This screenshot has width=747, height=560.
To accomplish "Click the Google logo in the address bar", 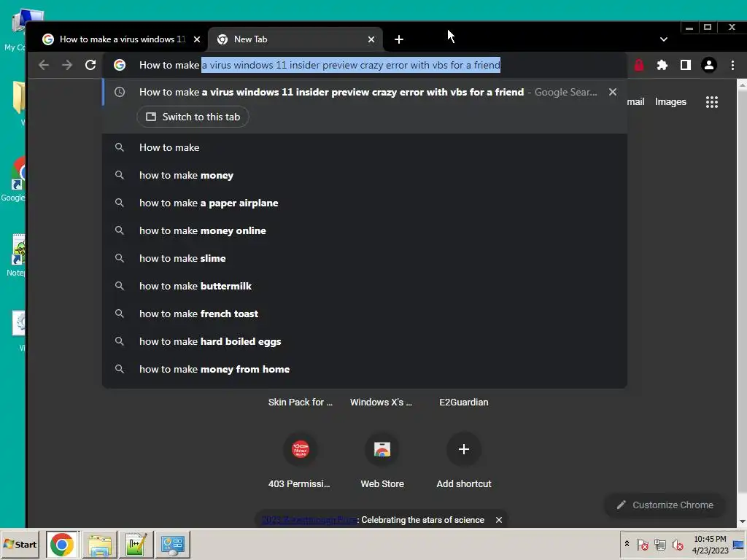I will click(x=120, y=65).
